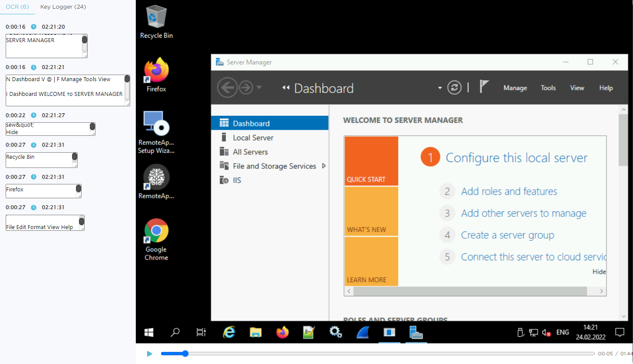633x364 pixels.
Task: Click the OCR text box containing Firefox
Action: pyautogui.click(x=43, y=191)
